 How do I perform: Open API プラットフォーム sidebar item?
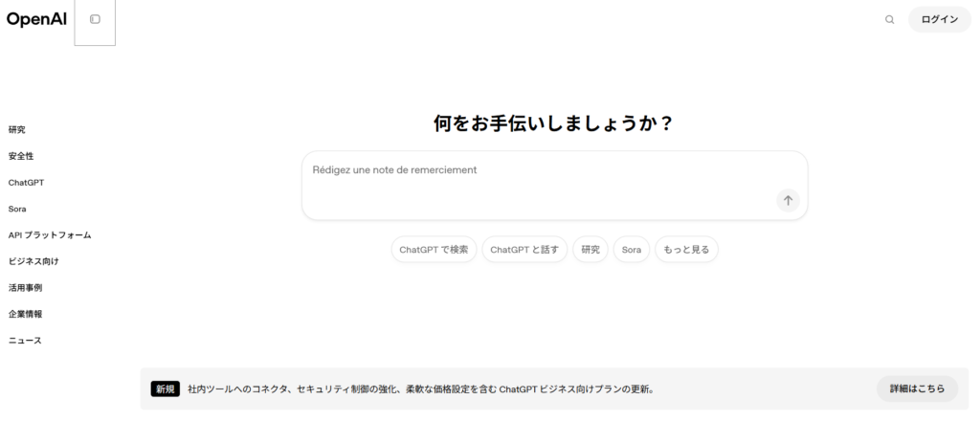[50, 235]
